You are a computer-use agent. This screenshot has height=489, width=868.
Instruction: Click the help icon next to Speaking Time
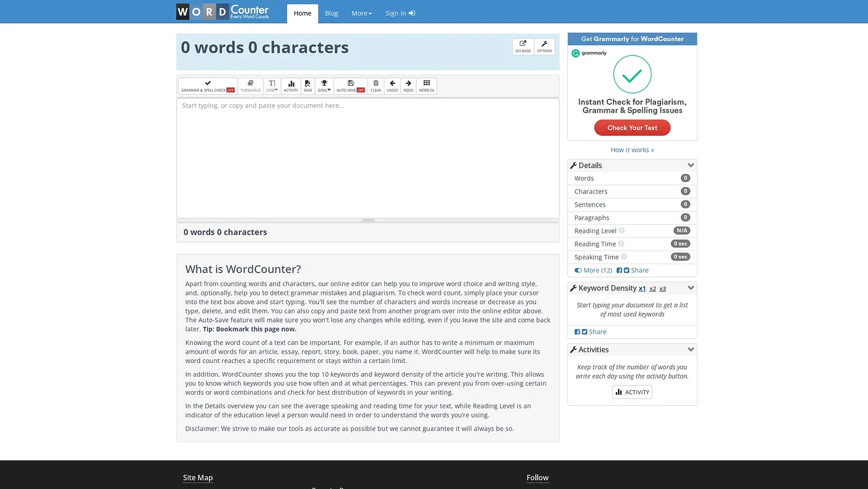pos(624,257)
